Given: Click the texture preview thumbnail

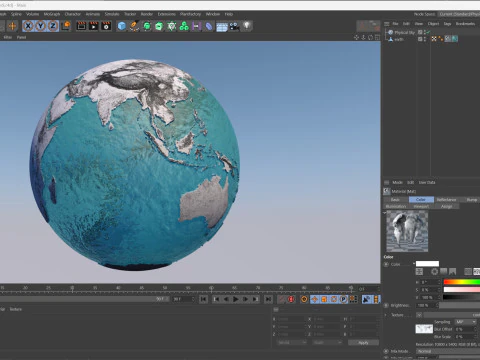Looking at the screenshot, I should click(424, 329).
